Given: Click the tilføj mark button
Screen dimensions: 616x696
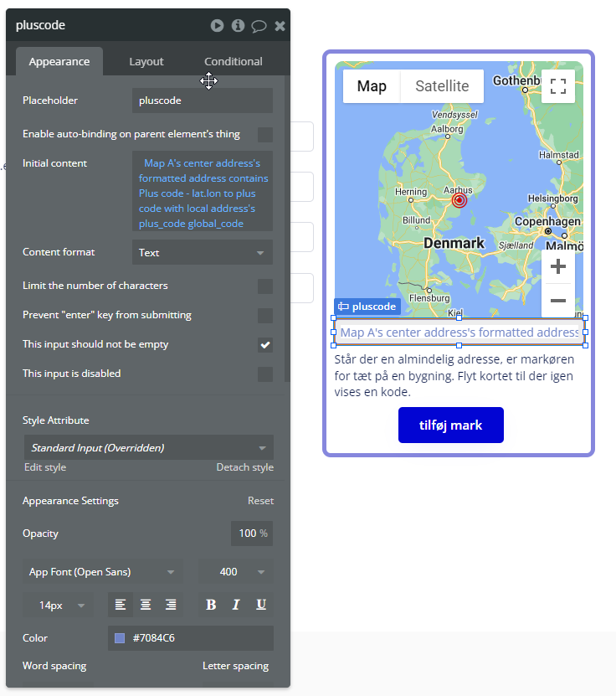Looking at the screenshot, I should (x=450, y=425).
